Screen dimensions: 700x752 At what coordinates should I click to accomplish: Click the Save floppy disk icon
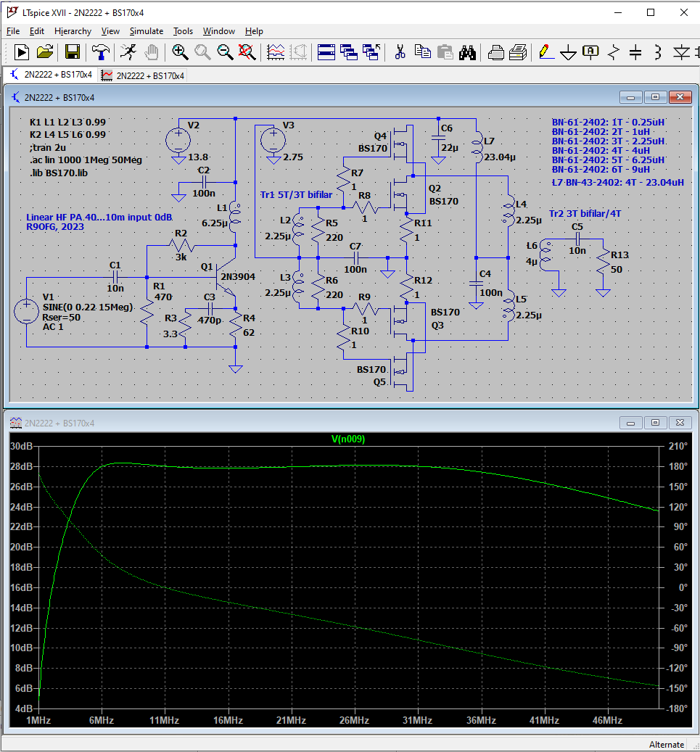(72, 52)
